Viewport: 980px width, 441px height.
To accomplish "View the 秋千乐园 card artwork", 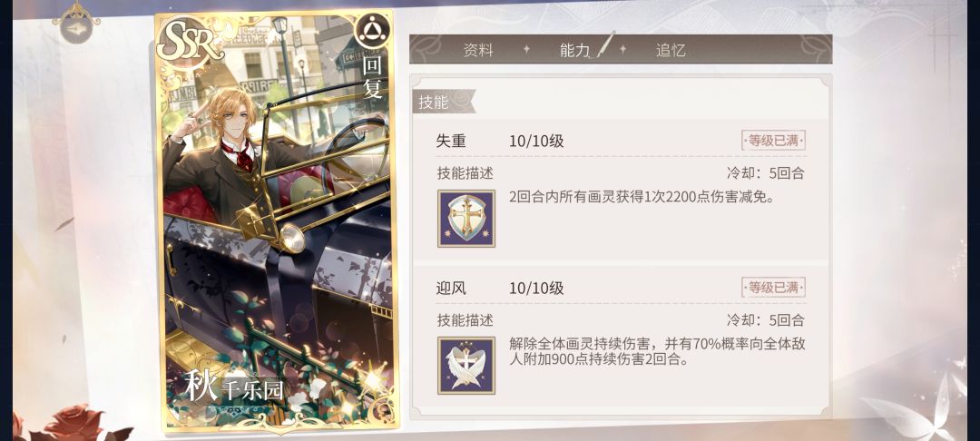I will point(276,220).
